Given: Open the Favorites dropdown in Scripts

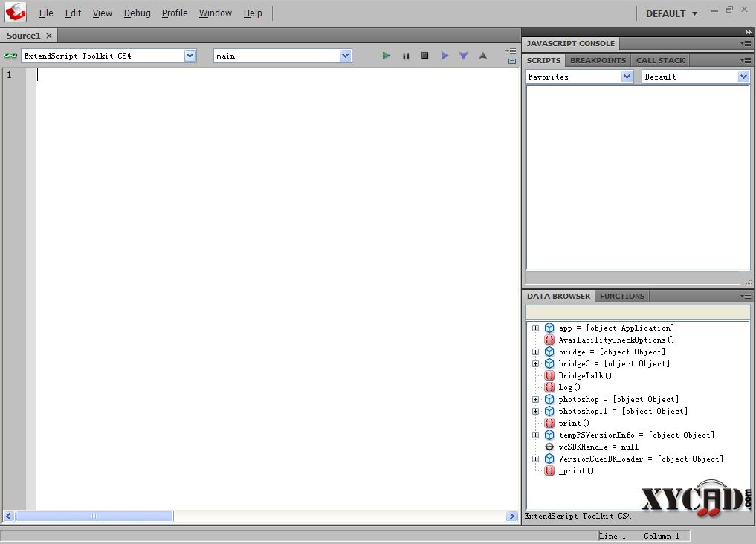Looking at the screenshot, I should pyautogui.click(x=627, y=77).
